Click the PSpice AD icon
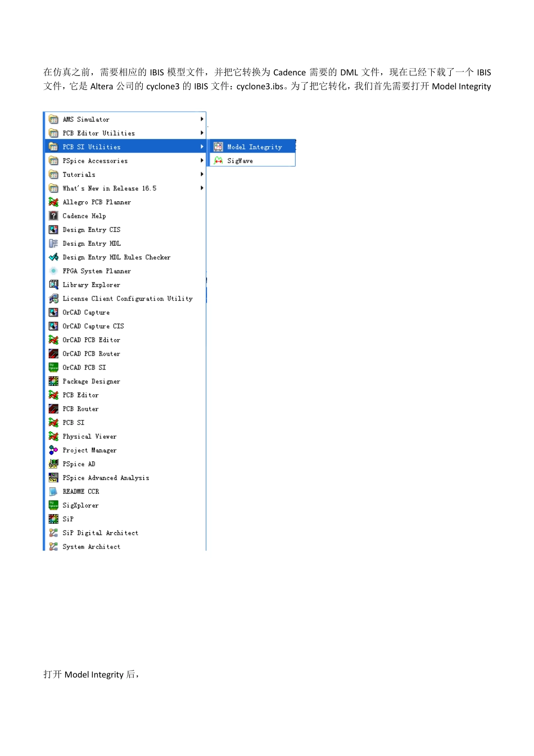This screenshot has width=534, height=756. pos(53,464)
